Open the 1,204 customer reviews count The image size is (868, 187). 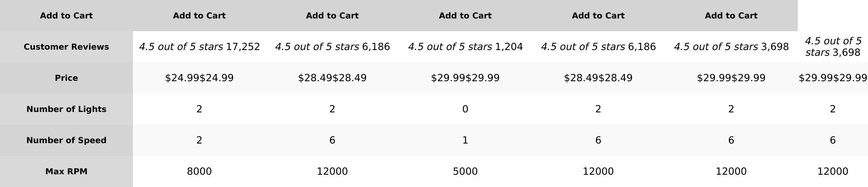pyautogui.click(x=509, y=47)
